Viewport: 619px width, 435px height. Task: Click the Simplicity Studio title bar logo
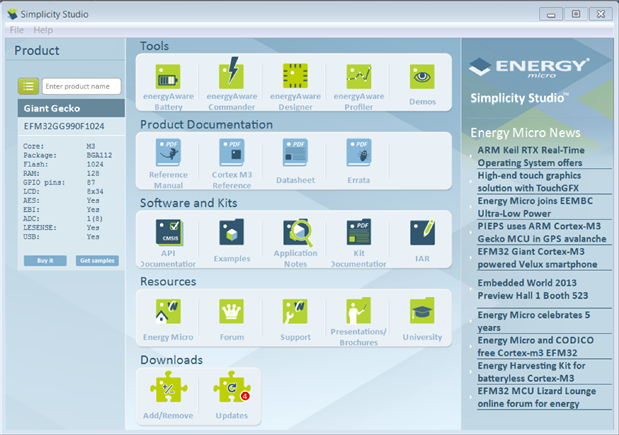click(12, 14)
